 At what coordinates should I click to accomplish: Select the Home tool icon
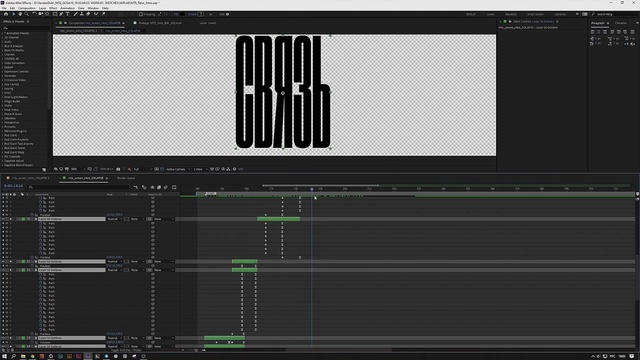pos(6,14)
